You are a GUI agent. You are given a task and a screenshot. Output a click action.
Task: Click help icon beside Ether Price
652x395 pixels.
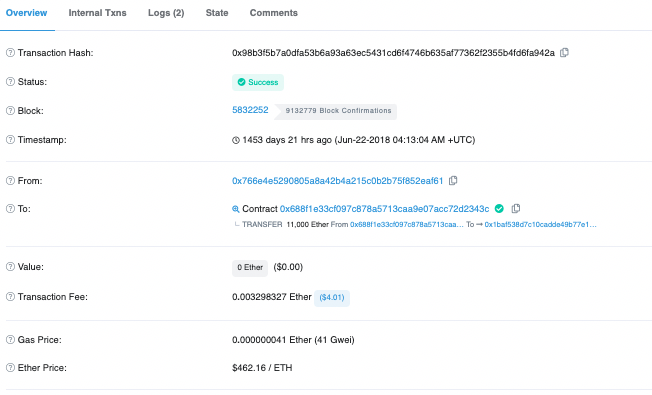coord(10,368)
